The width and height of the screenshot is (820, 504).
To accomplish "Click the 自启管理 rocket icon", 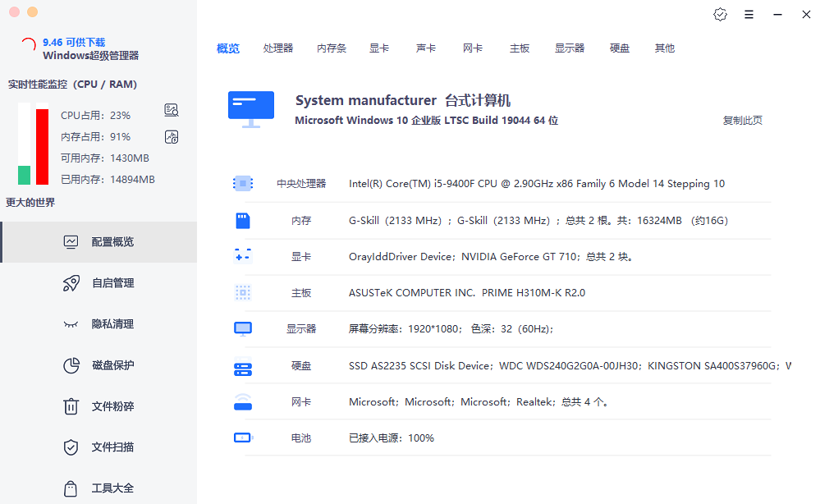I will (71, 283).
